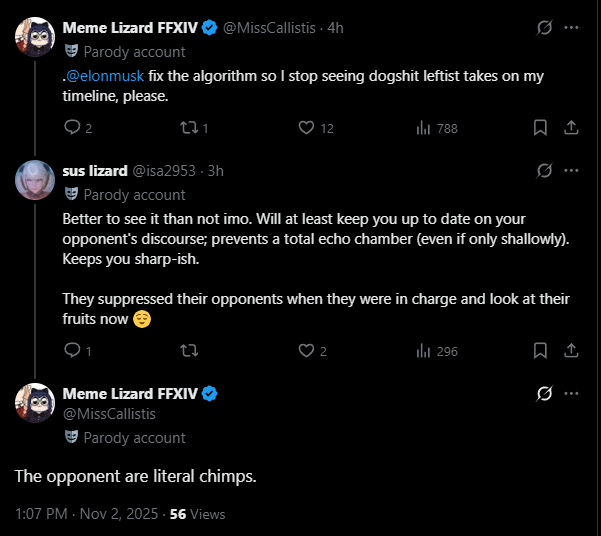Share the first Meme Lizard post
This screenshot has width=601, height=536.
[x=572, y=127]
